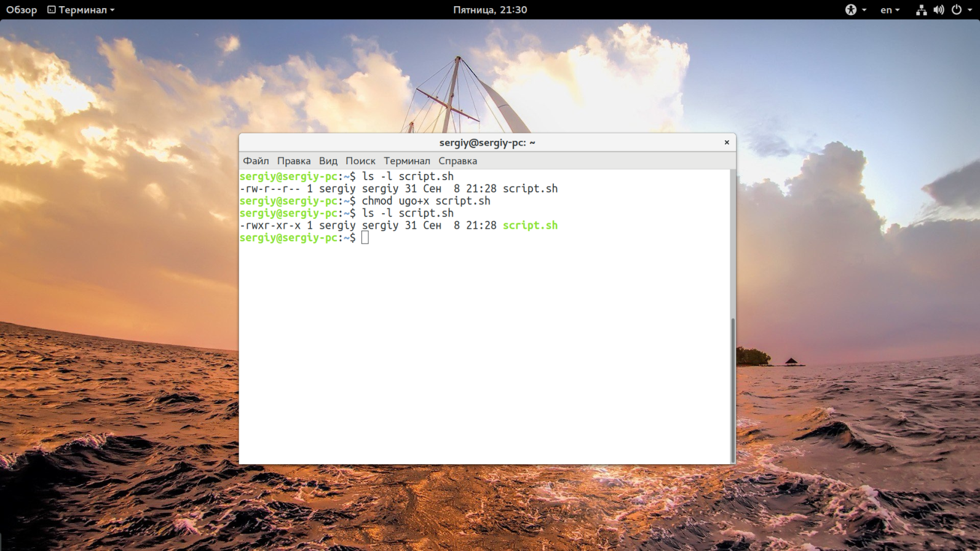The width and height of the screenshot is (980, 551).
Task: Open the Правка menu
Action: [293, 161]
